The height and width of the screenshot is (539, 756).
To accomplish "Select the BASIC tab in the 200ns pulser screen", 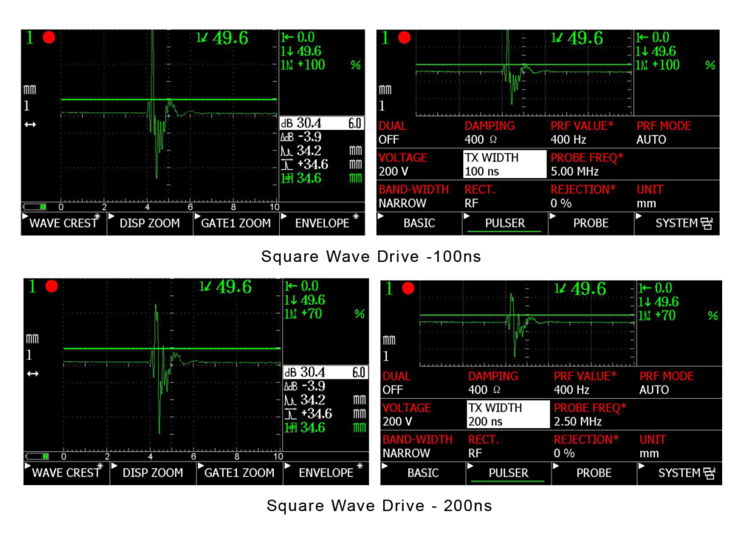I will pos(423,473).
